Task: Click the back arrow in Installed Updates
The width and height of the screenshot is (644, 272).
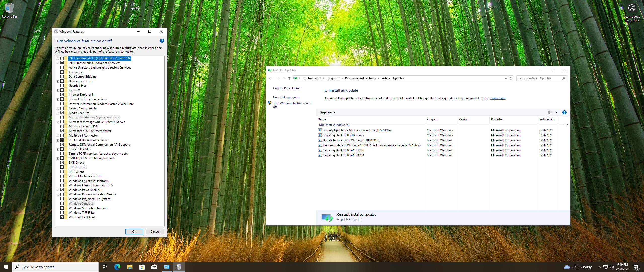Action: pyautogui.click(x=271, y=78)
